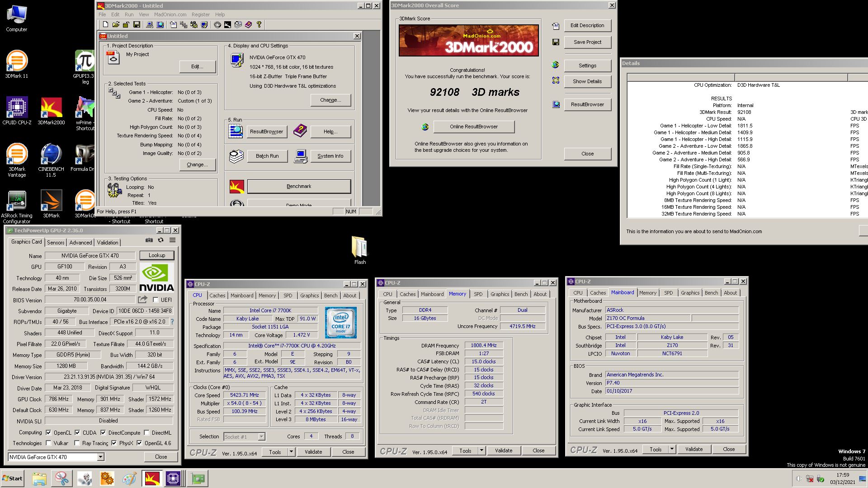Viewport: 868px width, 488px height.
Task: Open Tools dropdown arrow in CPU-Z Memory window
Action: pyautogui.click(x=481, y=450)
